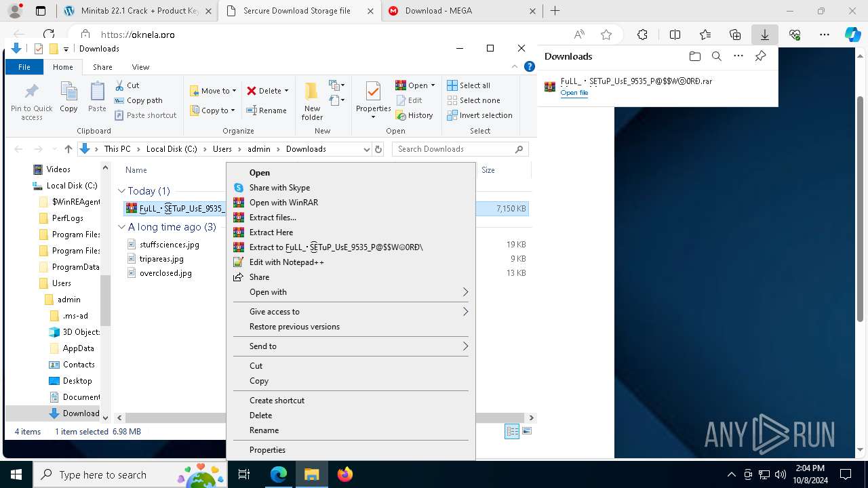Click the Rename ribbon button
This screenshot has width=868, height=488.
pyautogui.click(x=267, y=110)
